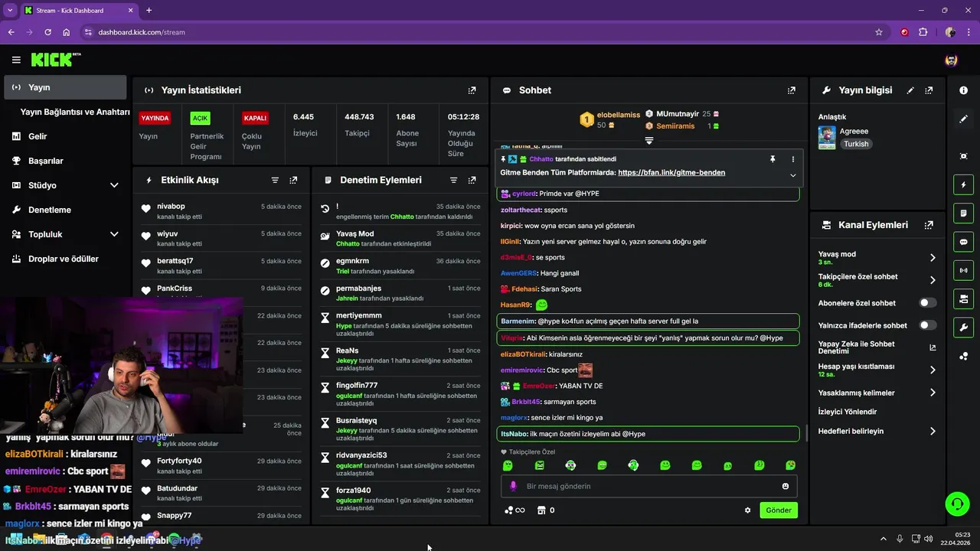This screenshot has width=980, height=551.
Task: Toggle the broadcast-signal widget in the right sidebar
Action: 963,269
